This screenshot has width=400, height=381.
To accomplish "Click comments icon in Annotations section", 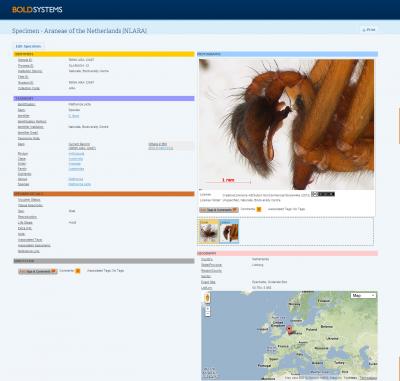I will 78,271.
